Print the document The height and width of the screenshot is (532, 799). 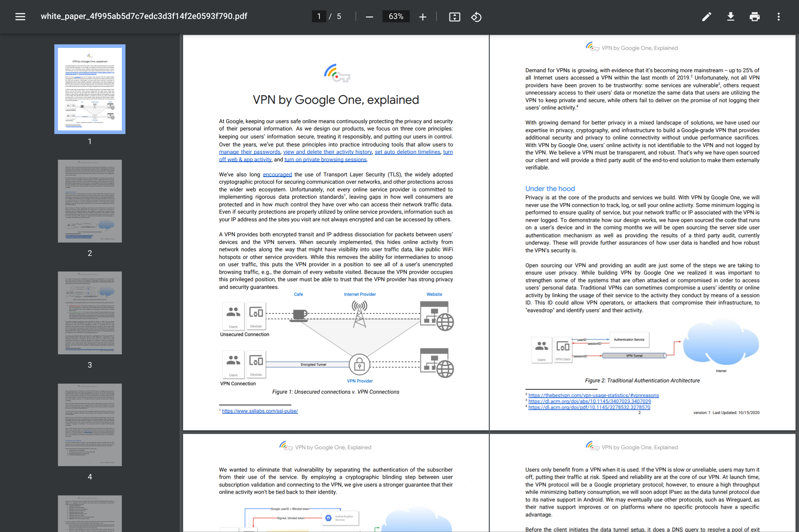click(754, 17)
